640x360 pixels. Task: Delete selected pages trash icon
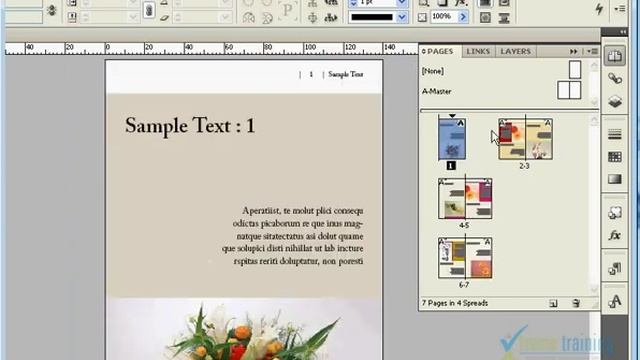click(576, 303)
